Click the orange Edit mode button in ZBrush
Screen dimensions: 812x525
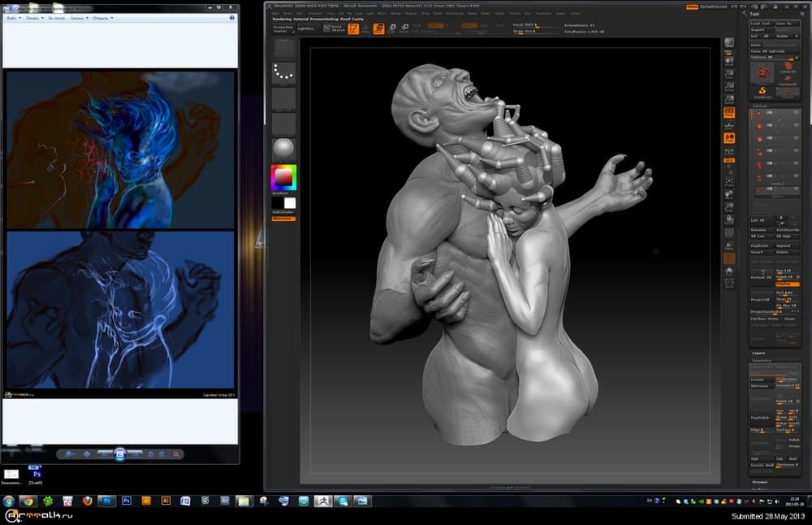click(353, 28)
